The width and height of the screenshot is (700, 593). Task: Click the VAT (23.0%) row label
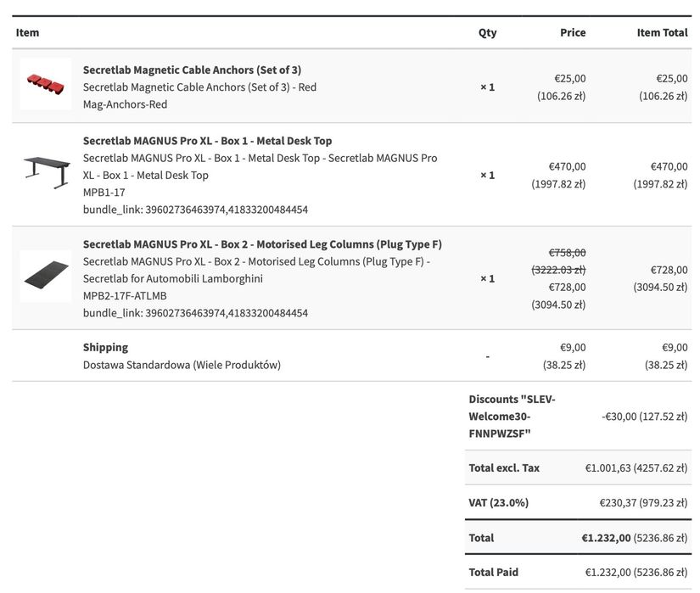pos(498,502)
